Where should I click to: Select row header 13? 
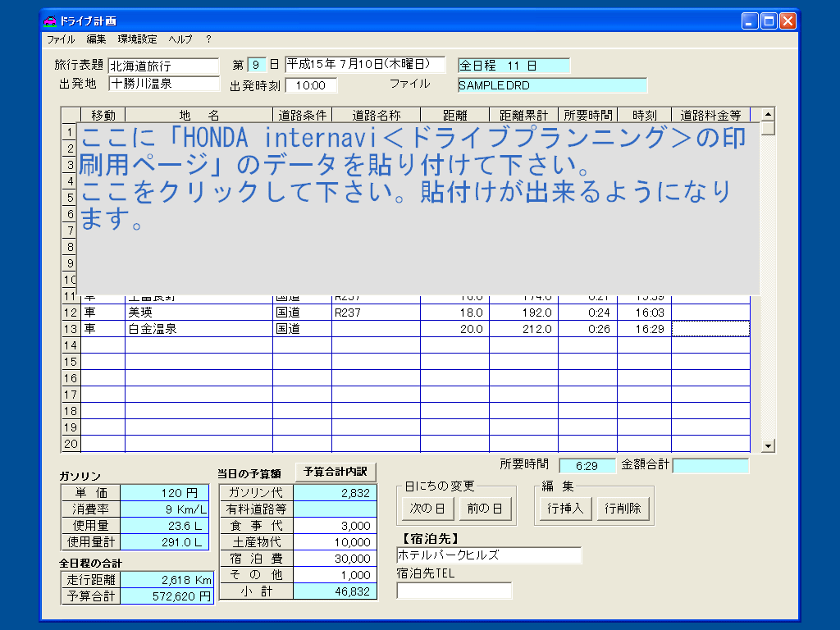click(x=71, y=329)
